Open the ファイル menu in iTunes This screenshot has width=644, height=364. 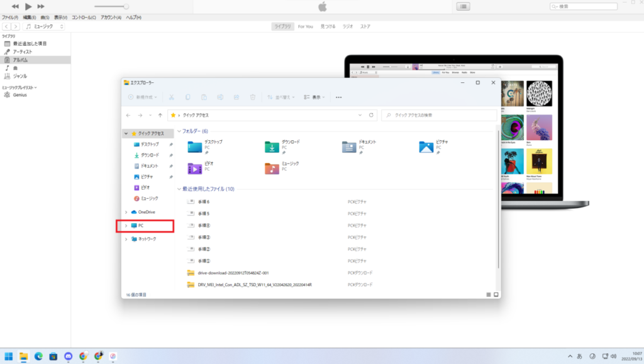coord(10,17)
